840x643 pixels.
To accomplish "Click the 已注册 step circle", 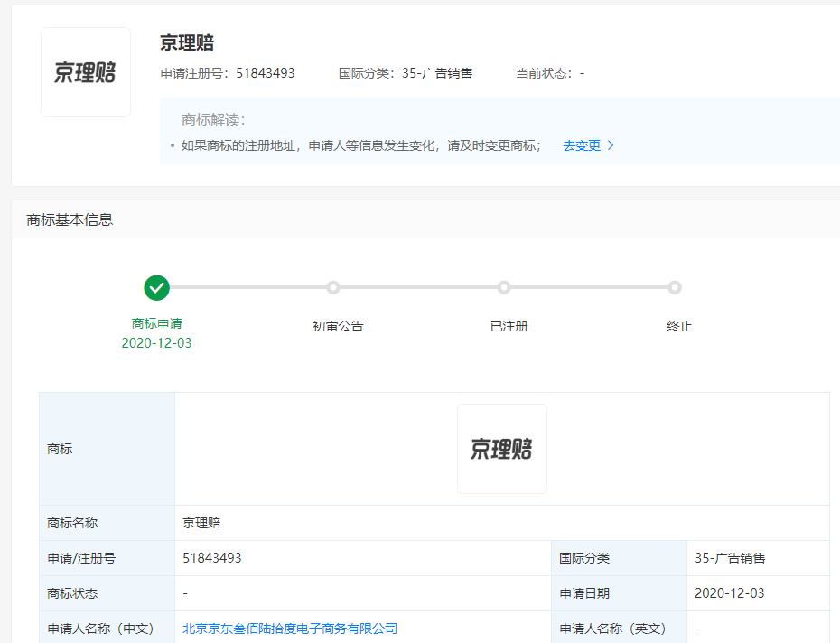I will 504,288.
